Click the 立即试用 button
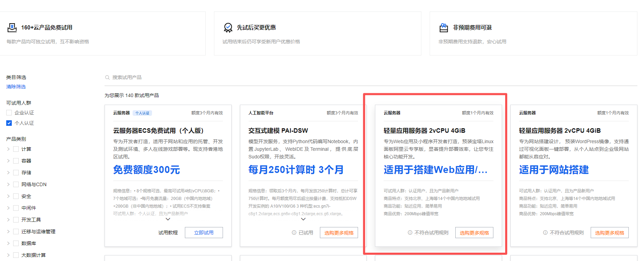644x261 pixels. [204, 233]
